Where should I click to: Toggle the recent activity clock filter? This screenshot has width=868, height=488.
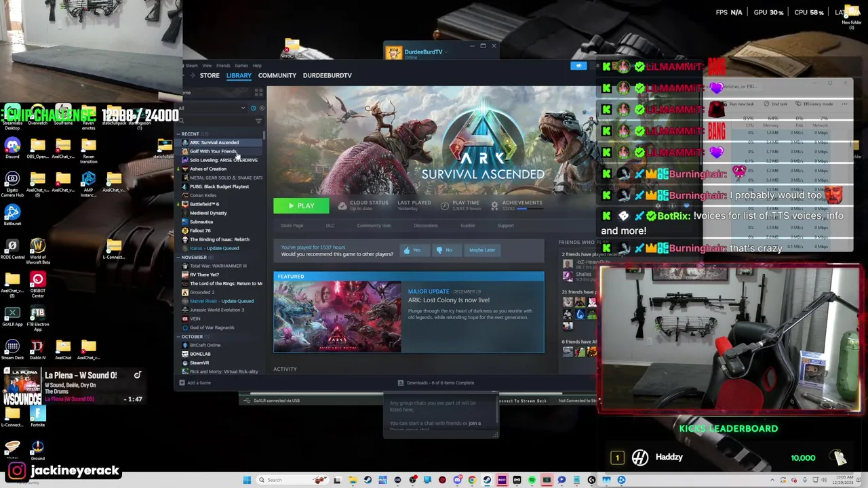(x=254, y=108)
